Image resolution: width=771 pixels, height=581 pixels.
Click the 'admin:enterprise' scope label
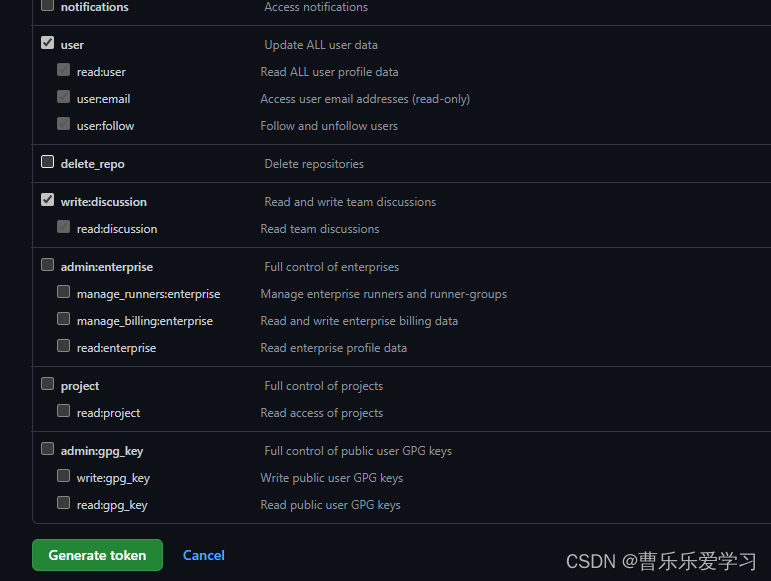pos(107,267)
